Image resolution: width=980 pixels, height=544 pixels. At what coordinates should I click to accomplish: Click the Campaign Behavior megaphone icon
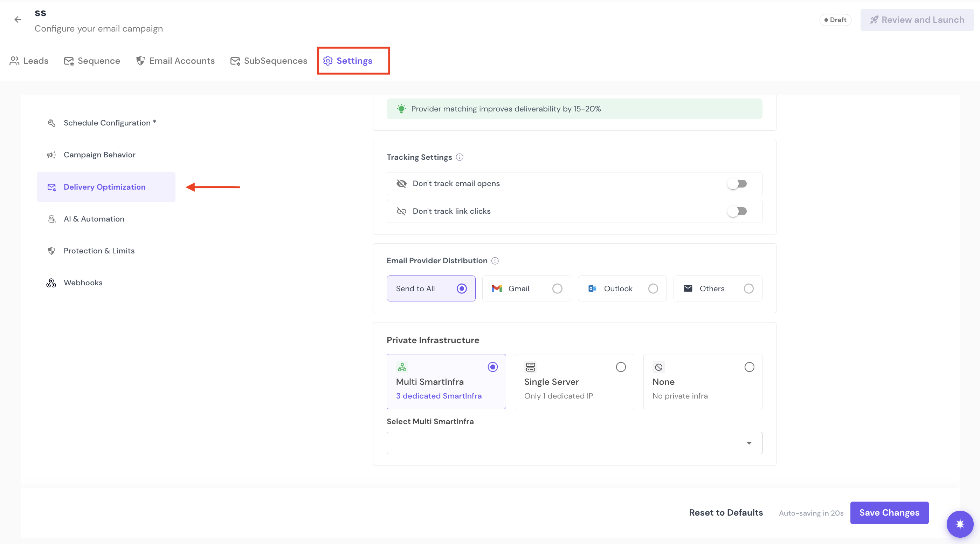pos(51,155)
